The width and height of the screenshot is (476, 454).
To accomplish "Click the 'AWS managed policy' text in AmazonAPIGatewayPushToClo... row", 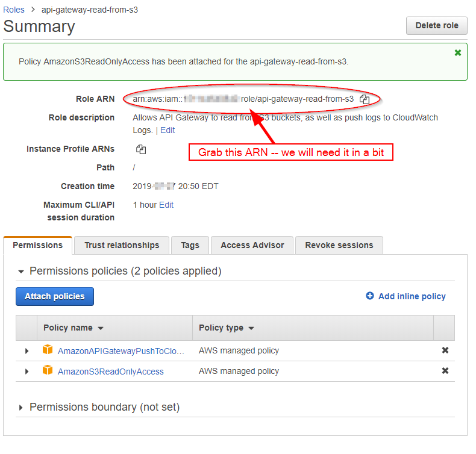I will 239,350.
